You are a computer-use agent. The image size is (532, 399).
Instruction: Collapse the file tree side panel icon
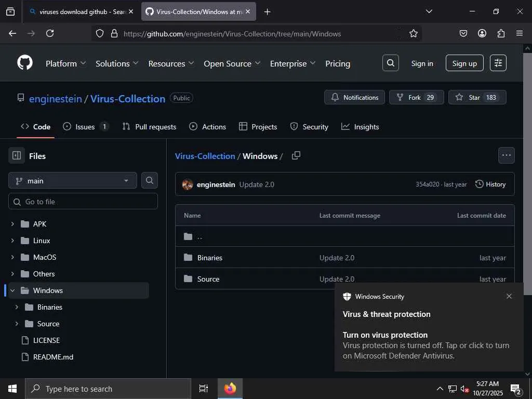pos(17,156)
